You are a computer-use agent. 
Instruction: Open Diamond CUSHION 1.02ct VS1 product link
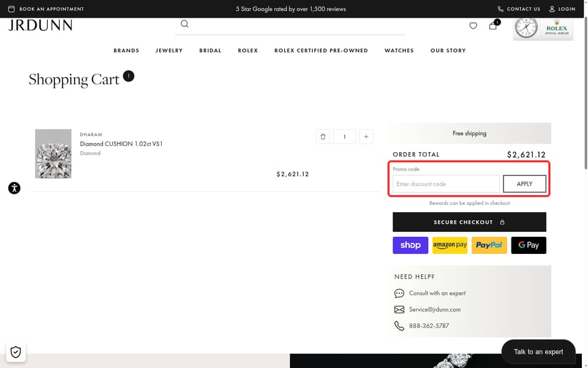click(121, 144)
